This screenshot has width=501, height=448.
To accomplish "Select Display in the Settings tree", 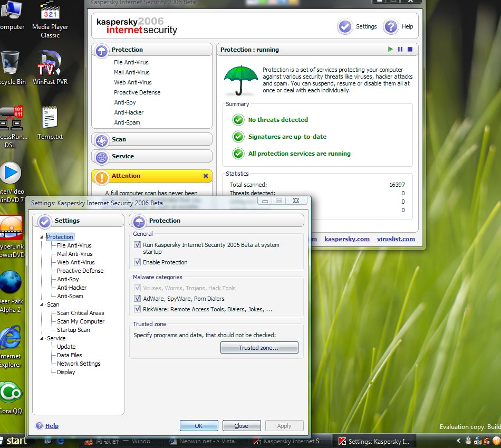I will [66, 372].
